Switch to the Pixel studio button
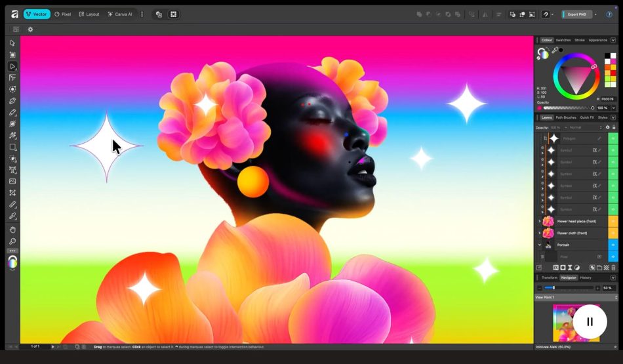Viewport: 623px width, 364px height. [x=62, y=14]
